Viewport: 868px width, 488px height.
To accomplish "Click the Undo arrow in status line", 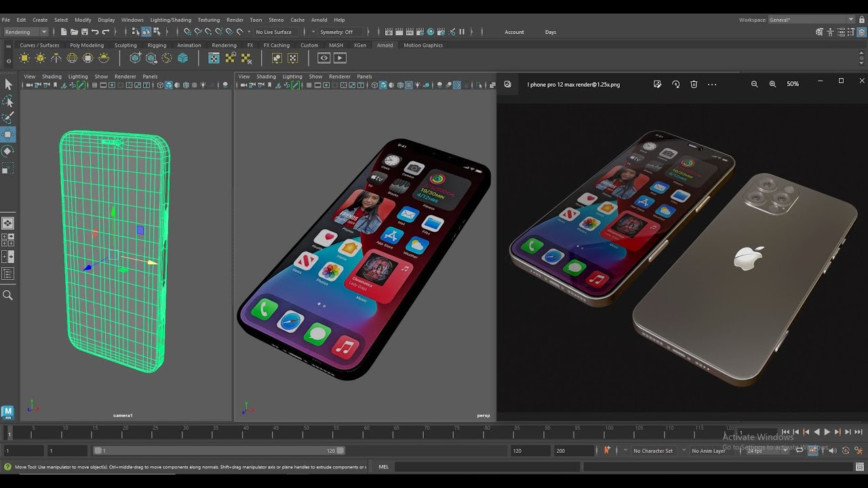I will pos(95,32).
